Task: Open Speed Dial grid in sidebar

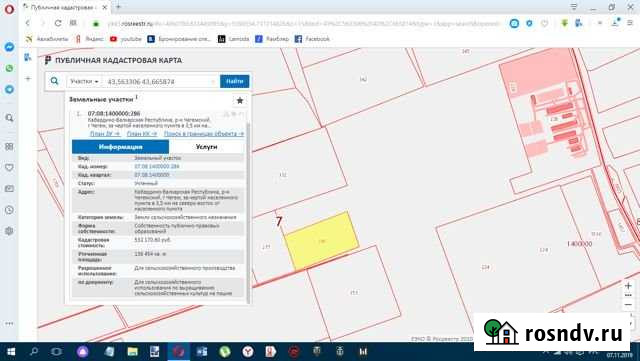Action: 9,147
